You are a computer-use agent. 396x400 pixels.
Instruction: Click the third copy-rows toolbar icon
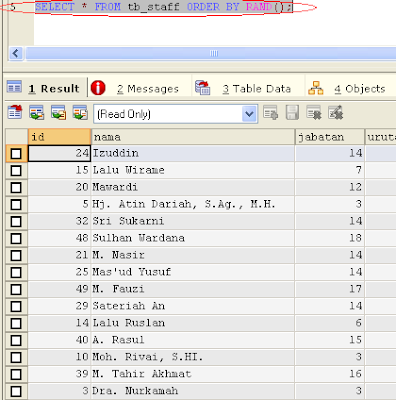coord(58,112)
